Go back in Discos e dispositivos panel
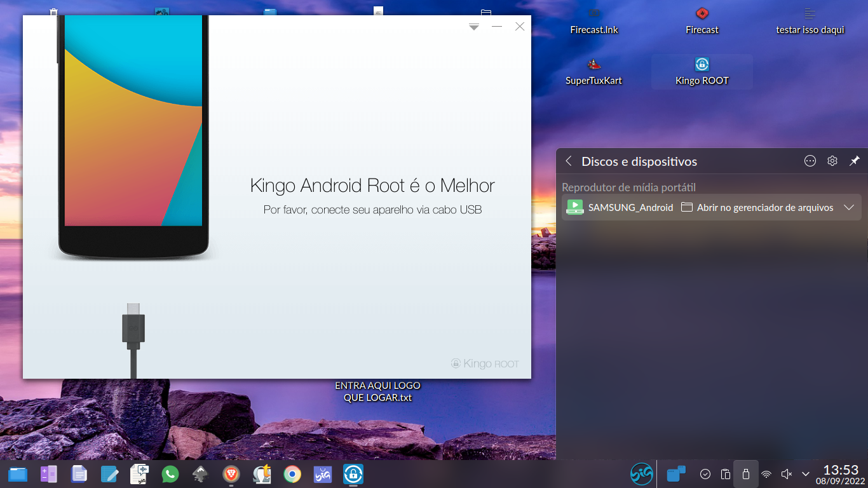The image size is (868, 488). click(569, 161)
